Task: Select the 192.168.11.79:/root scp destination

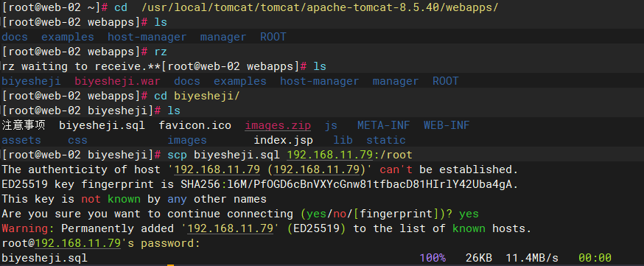Action: pyautogui.click(x=349, y=155)
